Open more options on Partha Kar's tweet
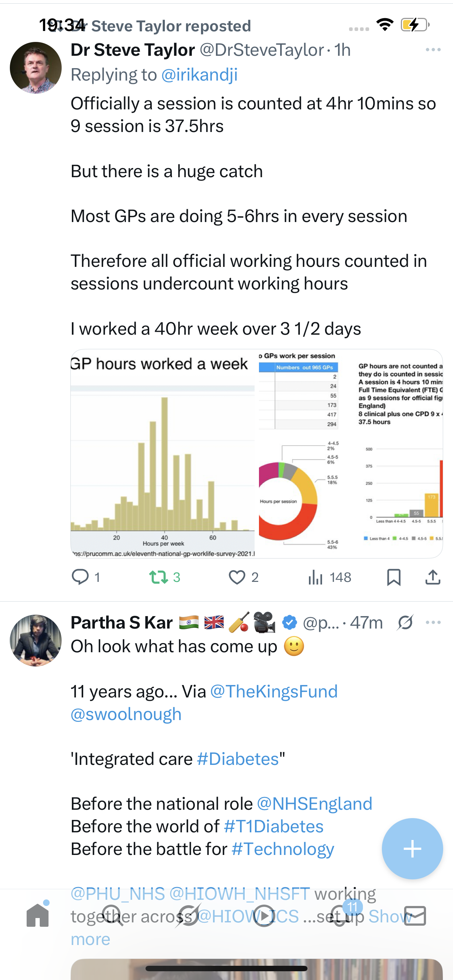 (x=433, y=622)
